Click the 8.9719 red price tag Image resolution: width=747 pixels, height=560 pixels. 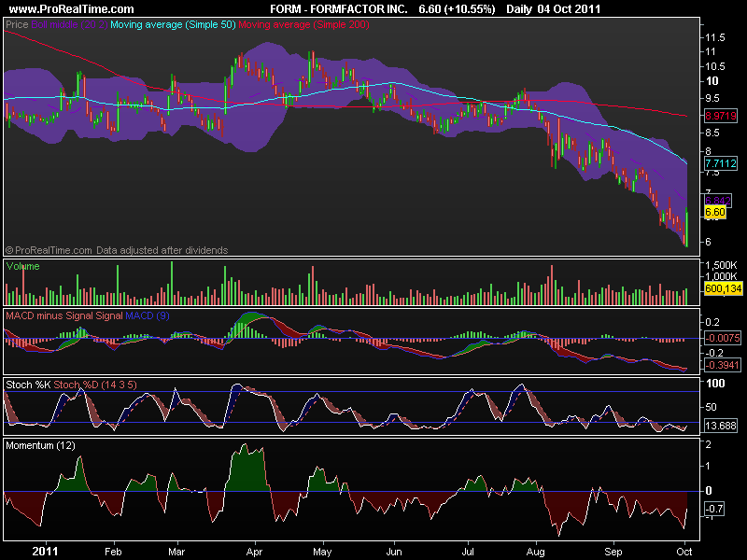[x=720, y=115]
